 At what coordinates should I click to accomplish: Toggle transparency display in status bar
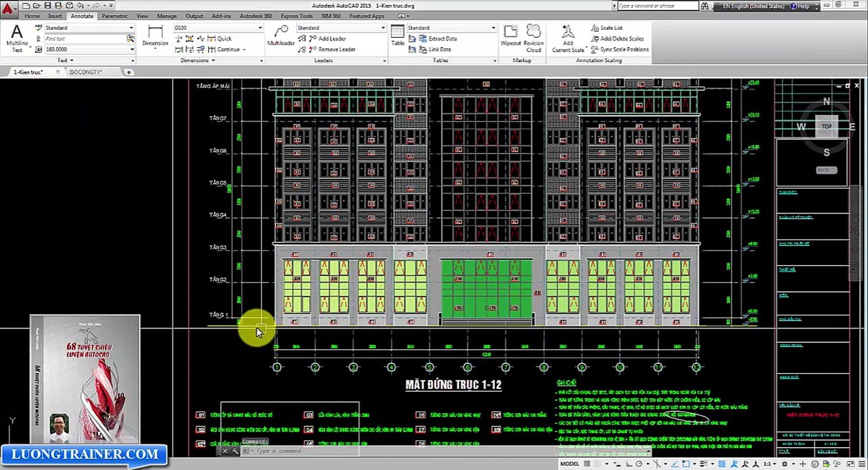[x=722, y=463]
